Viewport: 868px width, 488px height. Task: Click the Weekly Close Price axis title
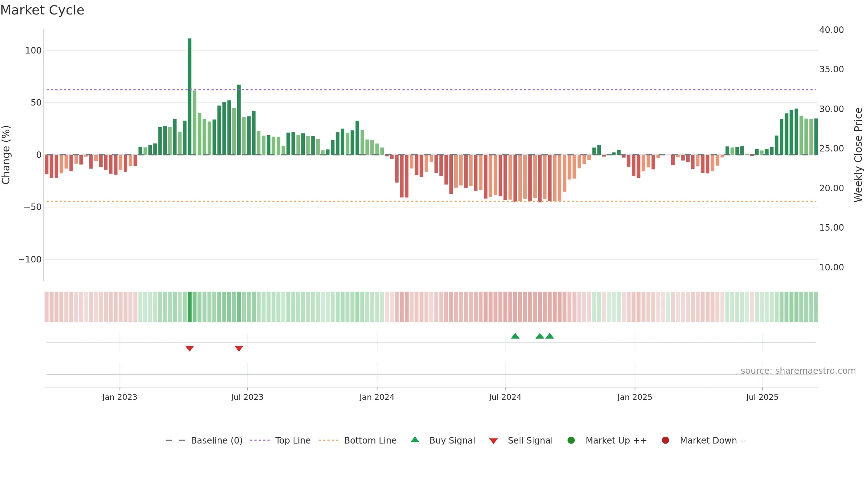[858, 155]
